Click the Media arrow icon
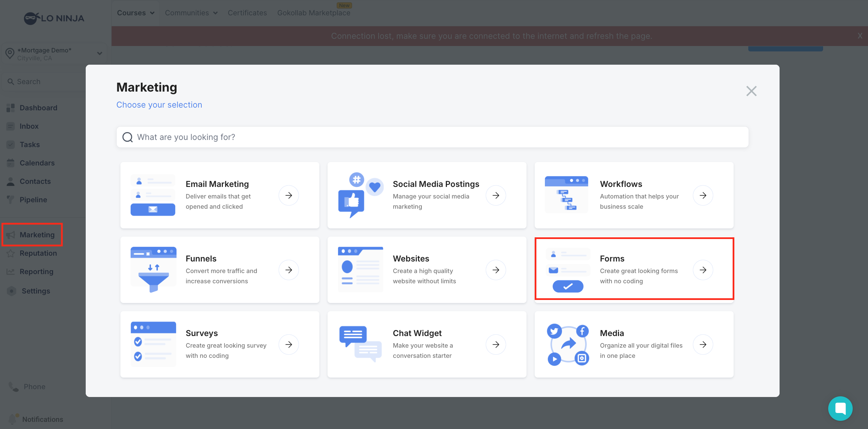The height and width of the screenshot is (429, 868). pos(703,345)
